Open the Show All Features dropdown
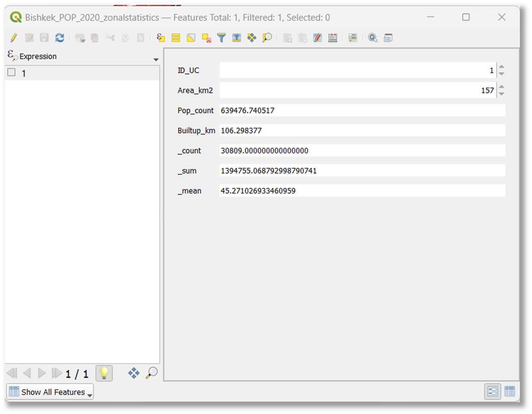Screen dimensions: 532x414 coord(50,392)
